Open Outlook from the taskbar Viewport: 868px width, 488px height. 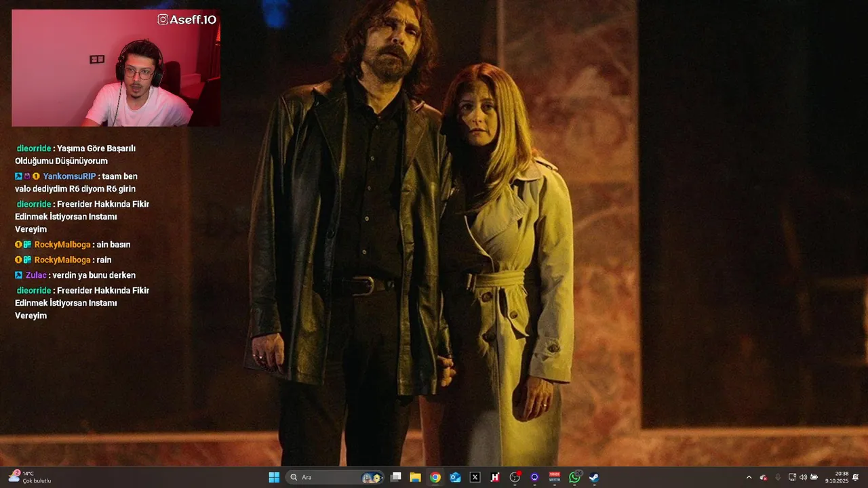455,477
